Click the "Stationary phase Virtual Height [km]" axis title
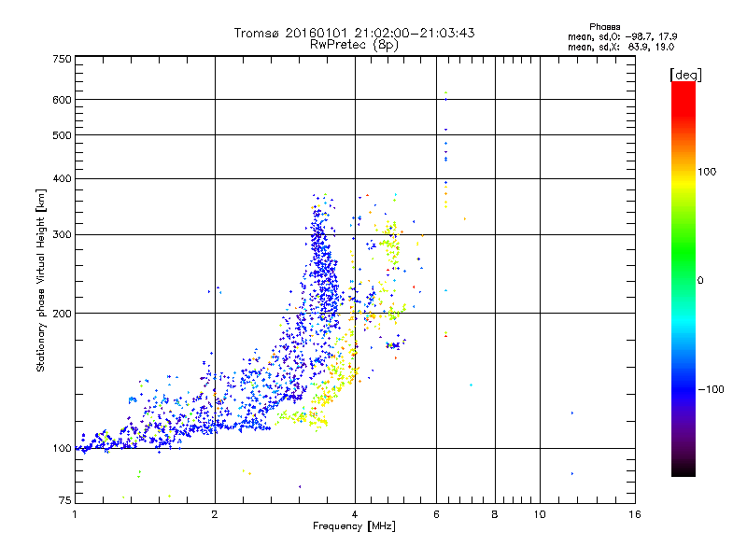747x560 pixels. [41, 281]
